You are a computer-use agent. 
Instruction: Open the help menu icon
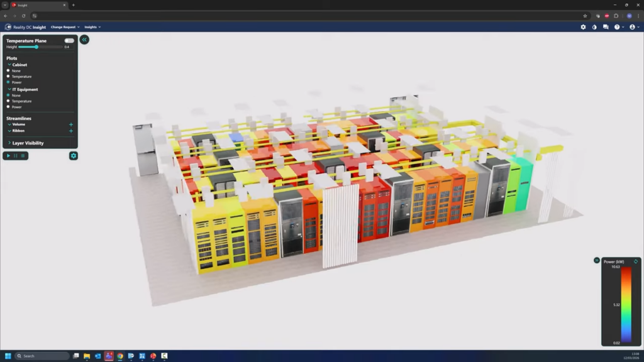pyautogui.click(x=618, y=27)
